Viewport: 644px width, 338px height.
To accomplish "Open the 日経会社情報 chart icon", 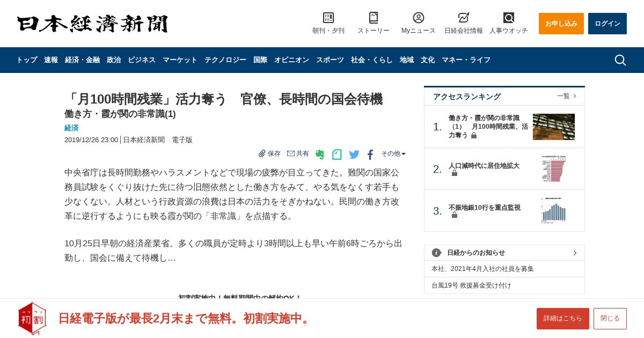I will pyautogui.click(x=464, y=18).
